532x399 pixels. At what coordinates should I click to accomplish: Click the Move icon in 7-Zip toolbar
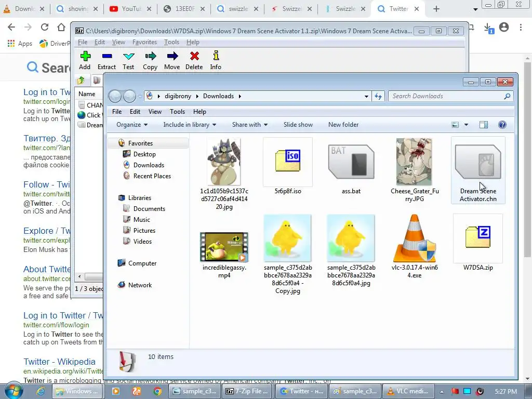[172, 60]
